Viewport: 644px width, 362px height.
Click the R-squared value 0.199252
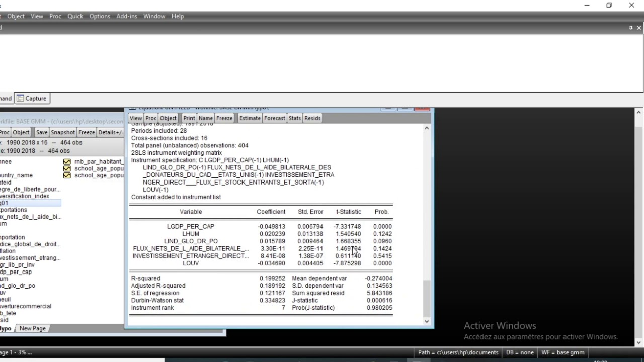click(x=272, y=278)
